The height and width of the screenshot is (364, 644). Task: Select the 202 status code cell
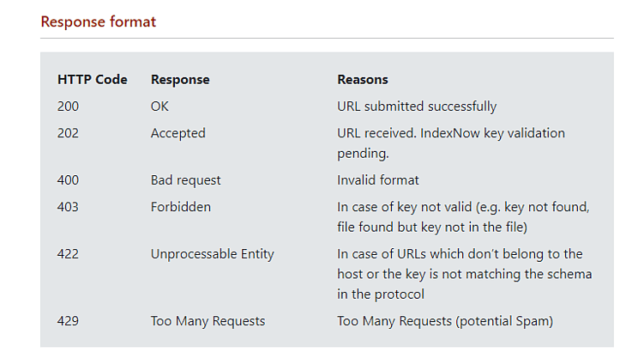pos(68,133)
